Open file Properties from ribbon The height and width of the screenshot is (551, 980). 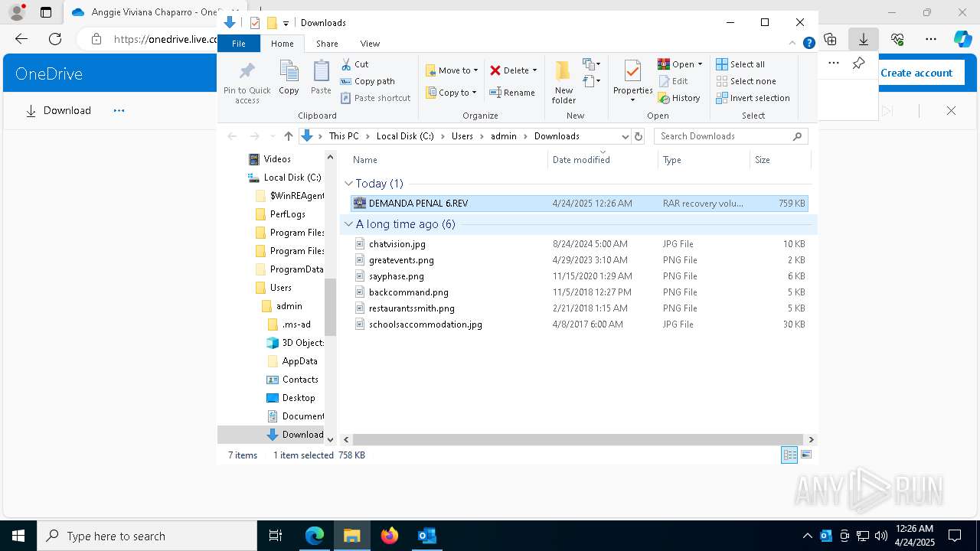[x=632, y=82]
